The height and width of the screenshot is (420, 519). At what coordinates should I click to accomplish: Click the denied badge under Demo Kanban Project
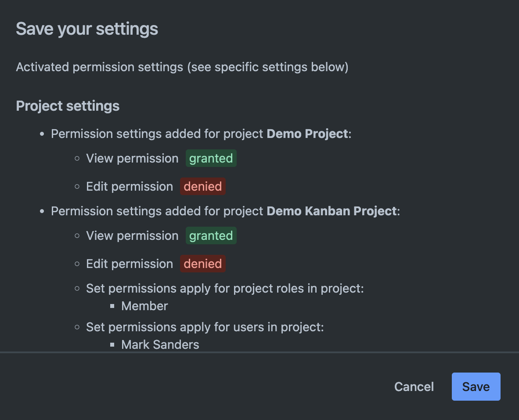202,264
